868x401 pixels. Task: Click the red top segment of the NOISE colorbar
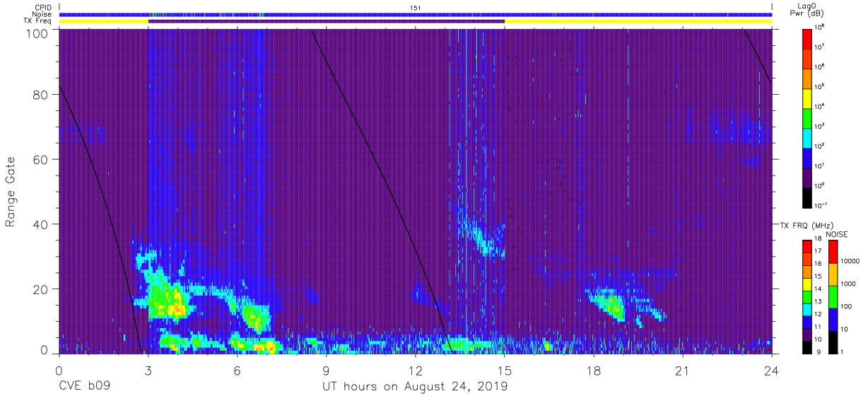click(x=833, y=251)
